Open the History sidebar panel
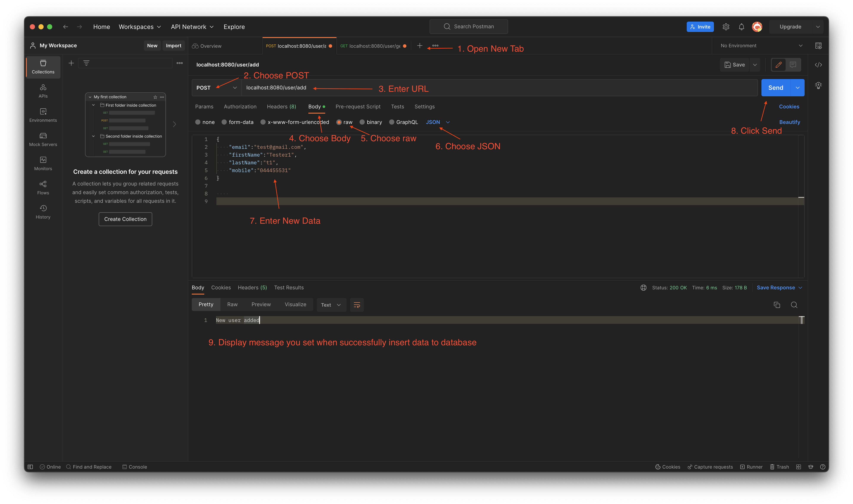The image size is (853, 504). click(x=43, y=212)
